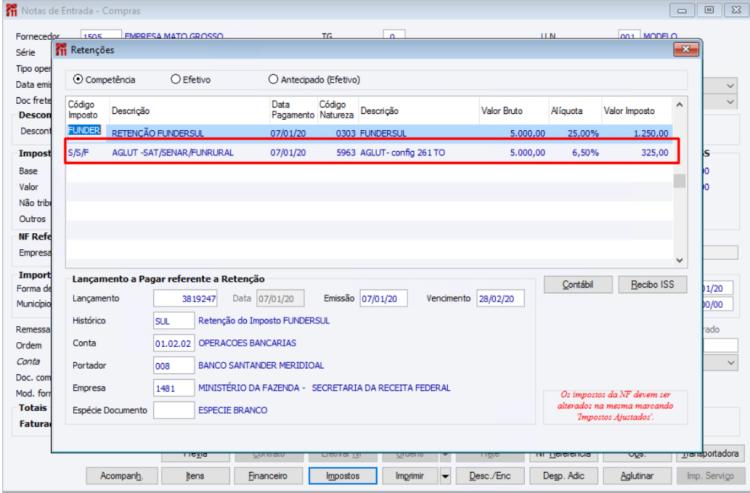The width and height of the screenshot is (750, 493).
Task: Click the Vencimento date field
Action: tap(500, 298)
